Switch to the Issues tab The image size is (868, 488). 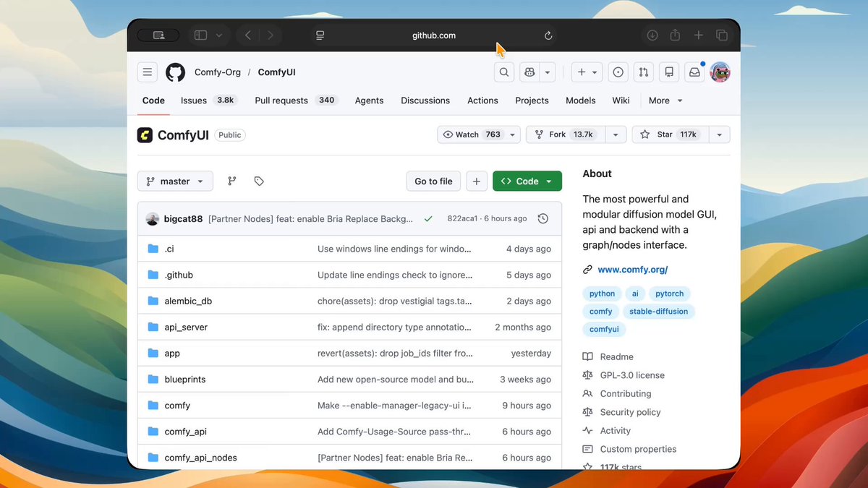[x=208, y=100]
